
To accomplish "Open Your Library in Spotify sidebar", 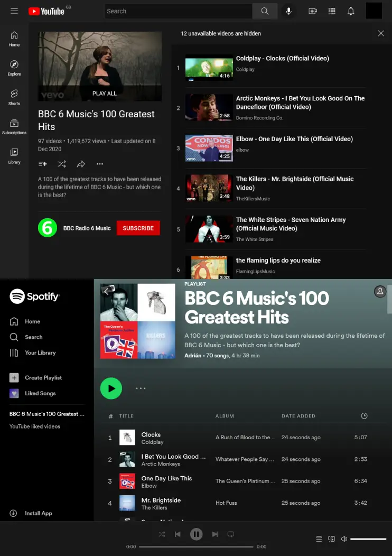I will coord(33,353).
